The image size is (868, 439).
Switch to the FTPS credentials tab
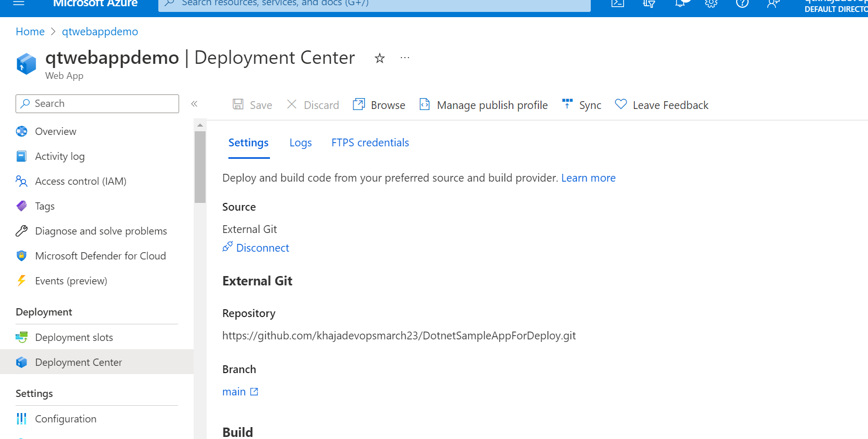point(370,143)
